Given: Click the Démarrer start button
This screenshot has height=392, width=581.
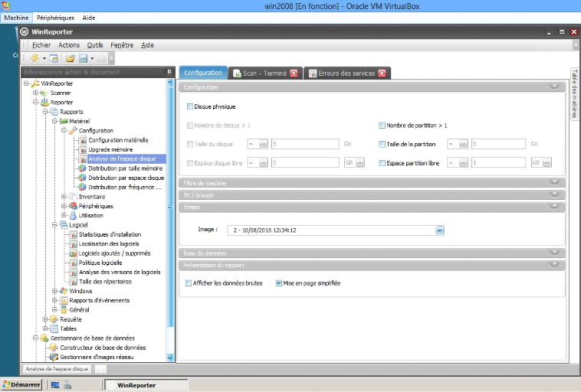Looking at the screenshot, I should pyautogui.click(x=21, y=385).
